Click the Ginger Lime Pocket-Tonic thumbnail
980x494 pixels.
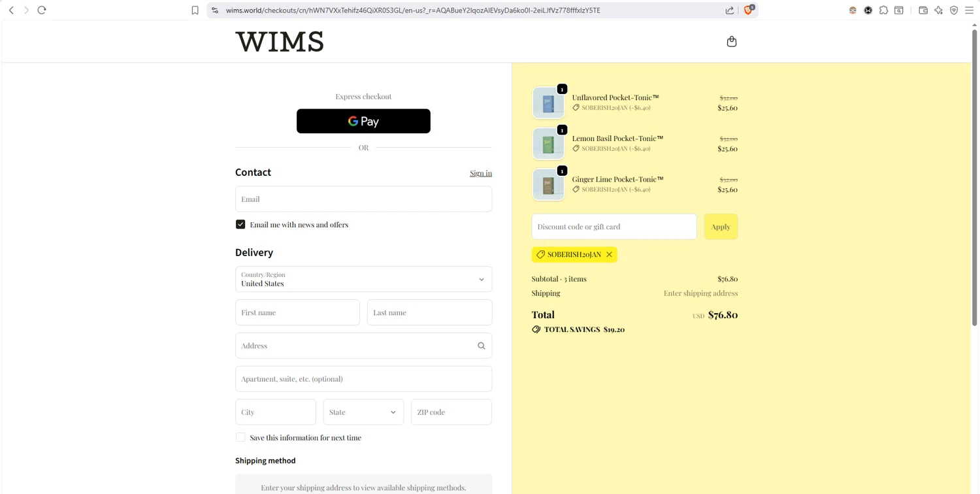coord(548,184)
